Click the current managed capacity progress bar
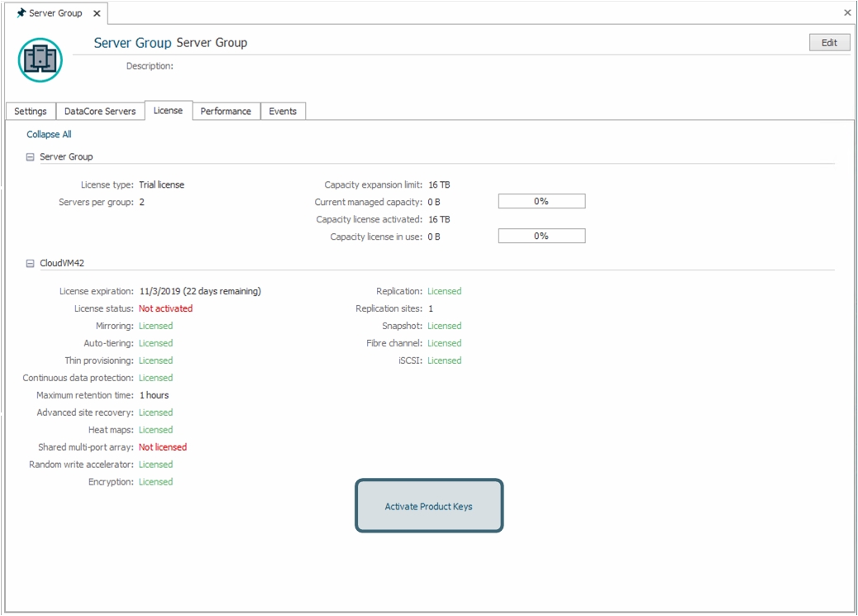 tap(541, 202)
